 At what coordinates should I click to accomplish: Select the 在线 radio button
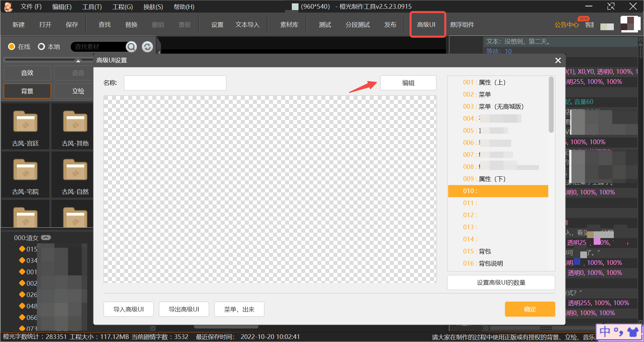[x=12, y=47]
